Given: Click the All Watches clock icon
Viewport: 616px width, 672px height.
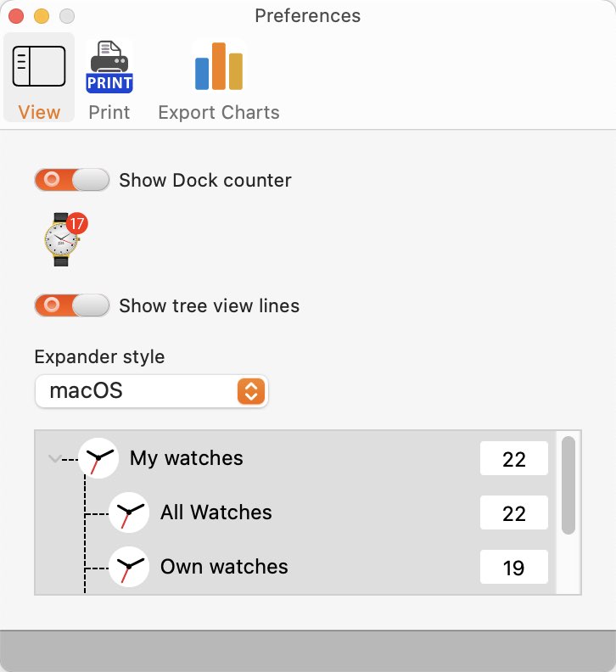Looking at the screenshot, I should [129, 512].
